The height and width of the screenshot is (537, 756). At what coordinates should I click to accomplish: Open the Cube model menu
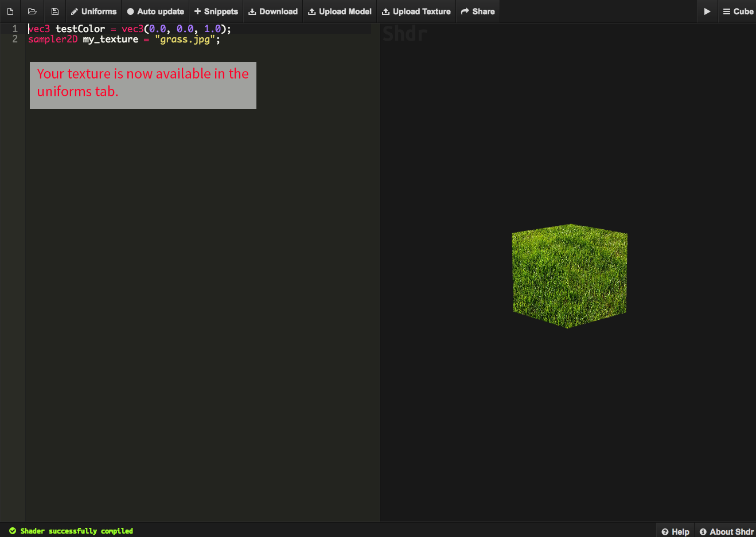click(738, 11)
